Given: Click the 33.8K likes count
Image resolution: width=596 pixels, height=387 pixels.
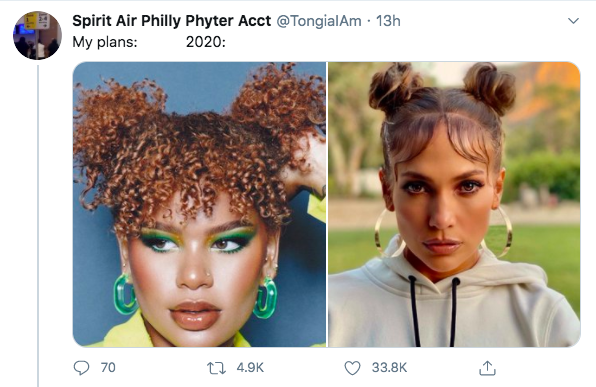Looking at the screenshot, I should (x=389, y=368).
